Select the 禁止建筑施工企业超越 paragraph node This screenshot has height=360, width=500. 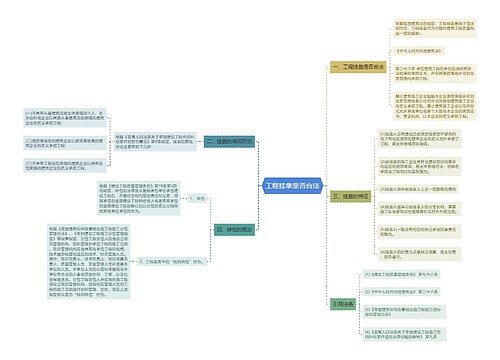[x=435, y=106]
